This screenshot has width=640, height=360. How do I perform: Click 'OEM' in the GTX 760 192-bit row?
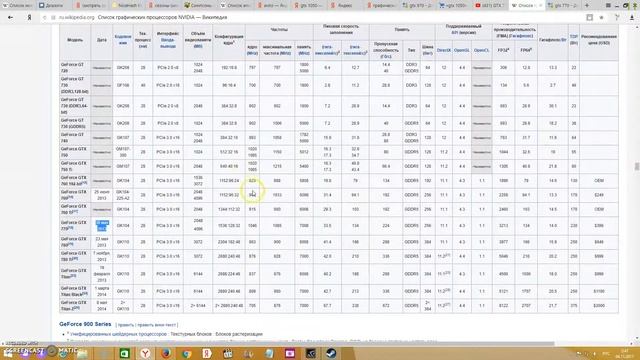tap(599, 180)
